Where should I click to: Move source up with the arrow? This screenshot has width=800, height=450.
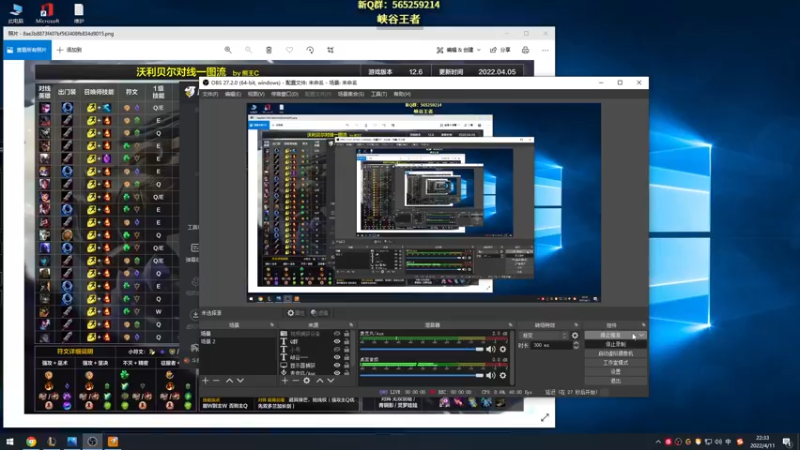click(x=320, y=381)
